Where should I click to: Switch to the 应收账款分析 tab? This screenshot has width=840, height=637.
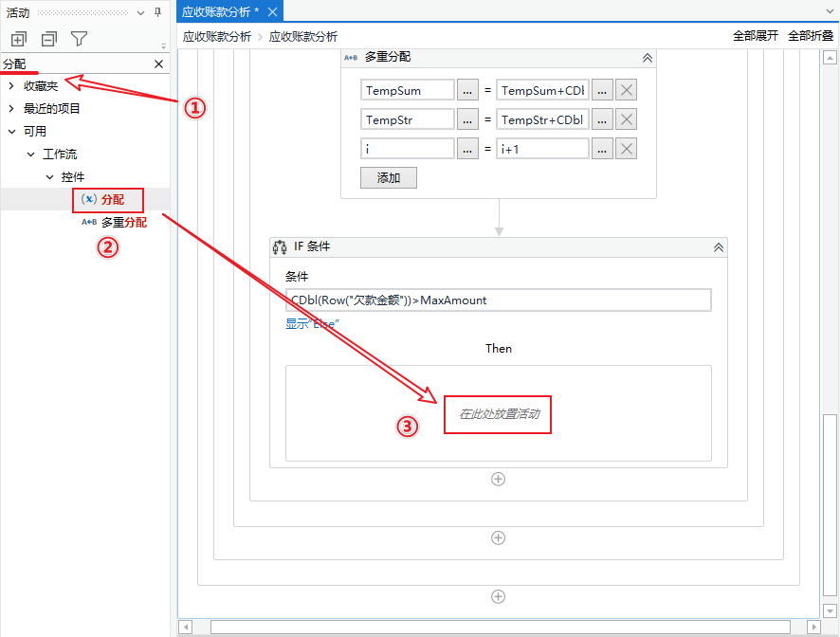click(222, 11)
